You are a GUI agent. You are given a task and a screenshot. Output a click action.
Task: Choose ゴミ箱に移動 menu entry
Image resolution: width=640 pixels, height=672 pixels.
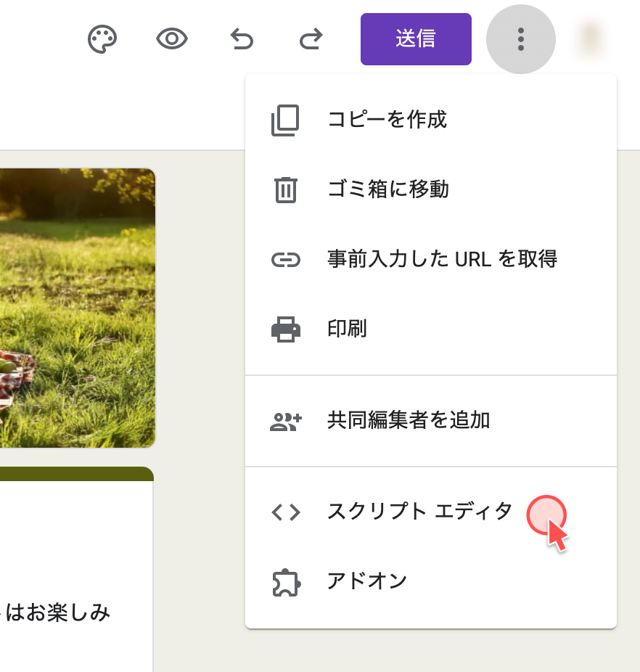431,189
